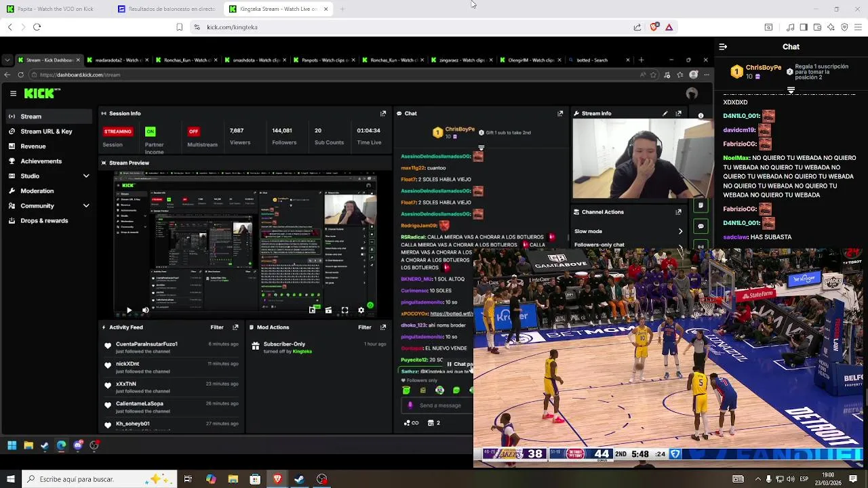The image size is (868, 488).
Task: Open sadclaw username in chat
Action: pyautogui.click(x=735, y=237)
